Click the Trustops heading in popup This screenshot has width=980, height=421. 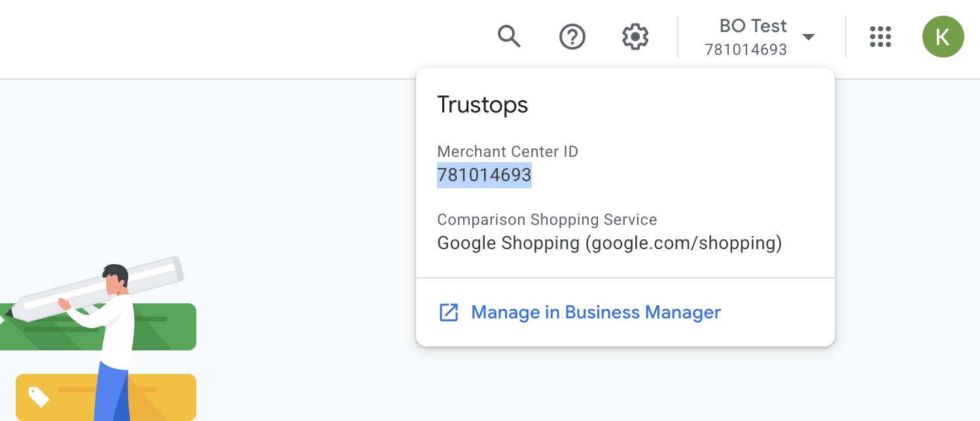click(482, 105)
